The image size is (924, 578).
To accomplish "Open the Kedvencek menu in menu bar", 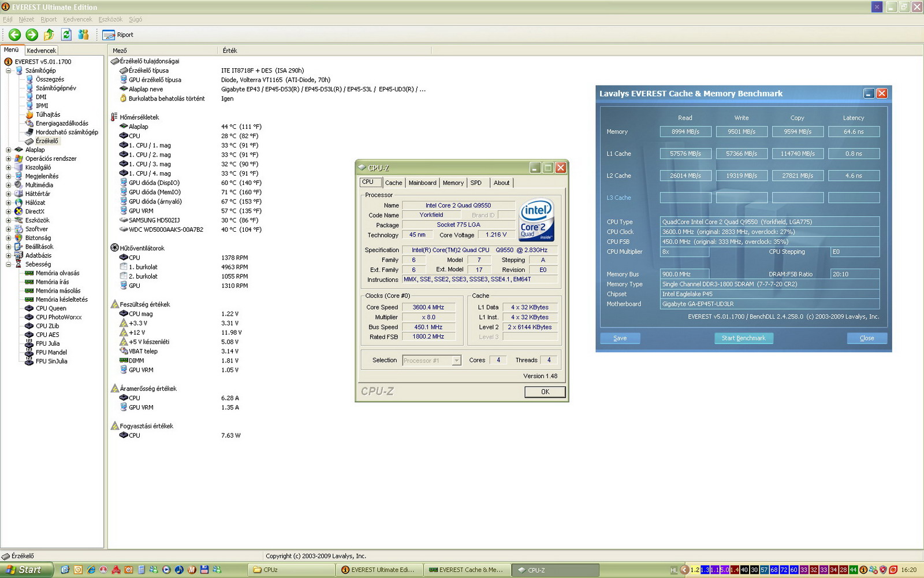I will point(77,19).
